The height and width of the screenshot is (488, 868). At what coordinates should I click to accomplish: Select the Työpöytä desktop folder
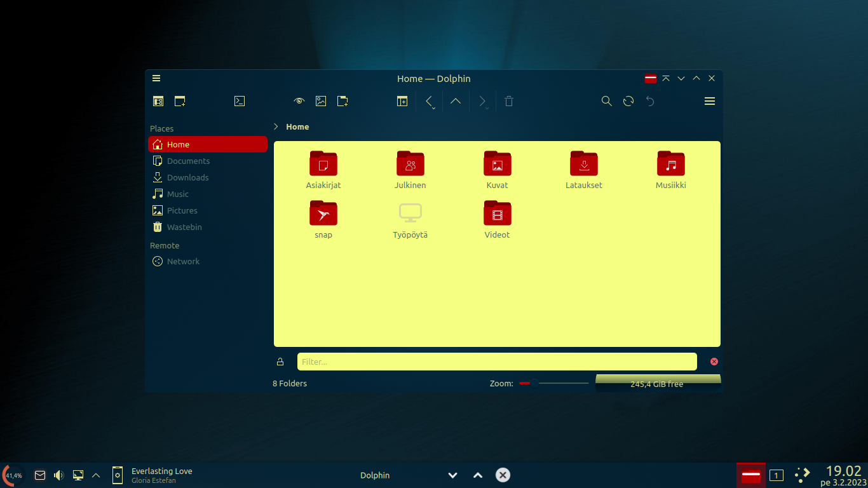[x=410, y=219]
